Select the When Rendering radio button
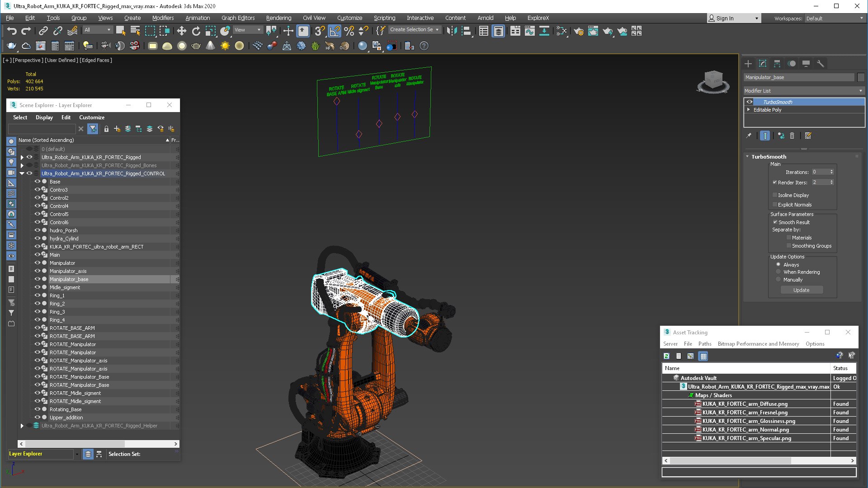Screen dimensions: 868x488 click(778, 272)
